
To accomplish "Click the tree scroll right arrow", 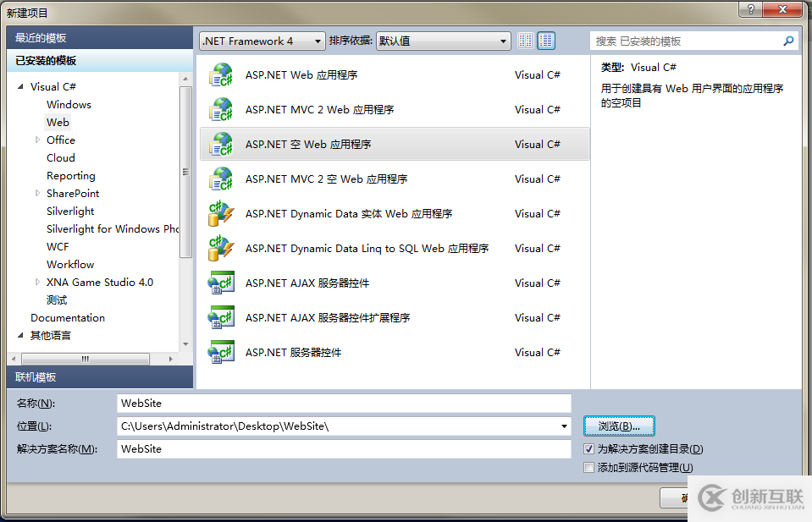I will click(x=170, y=359).
